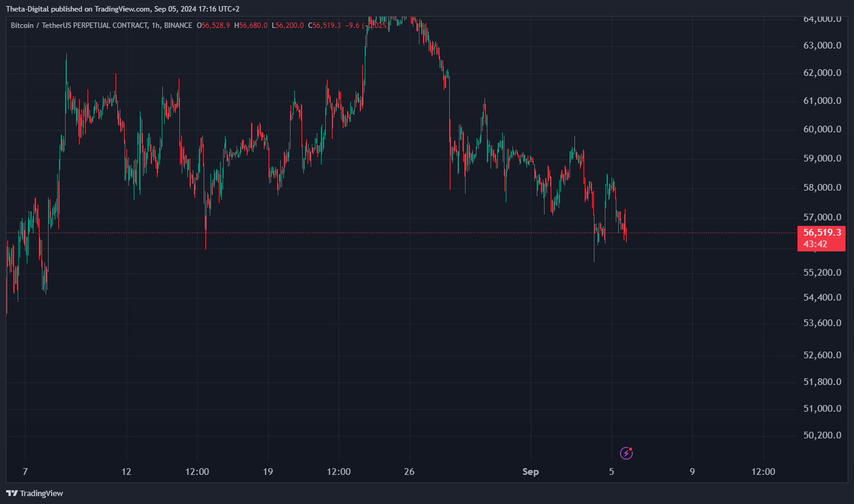Click the purple lightning bolt event icon
This screenshot has width=854, height=504.
[x=627, y=453]
